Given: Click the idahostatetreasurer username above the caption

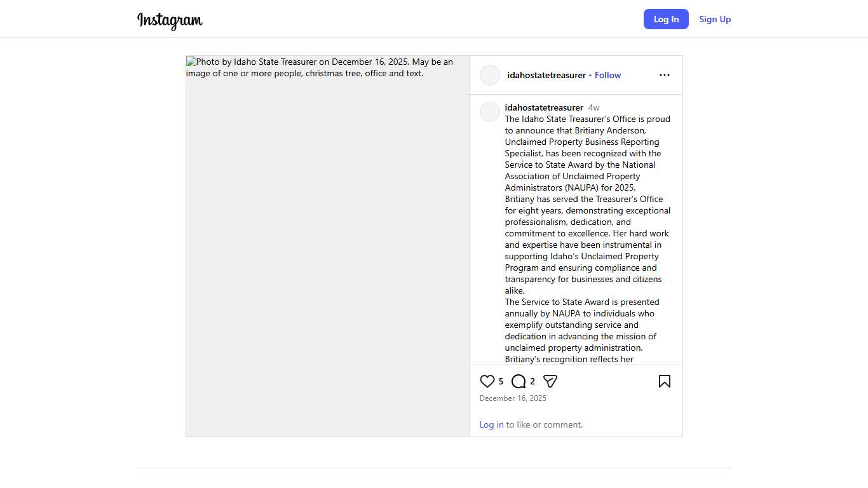Looking at the screenshot, I should (x=544, y=107).
